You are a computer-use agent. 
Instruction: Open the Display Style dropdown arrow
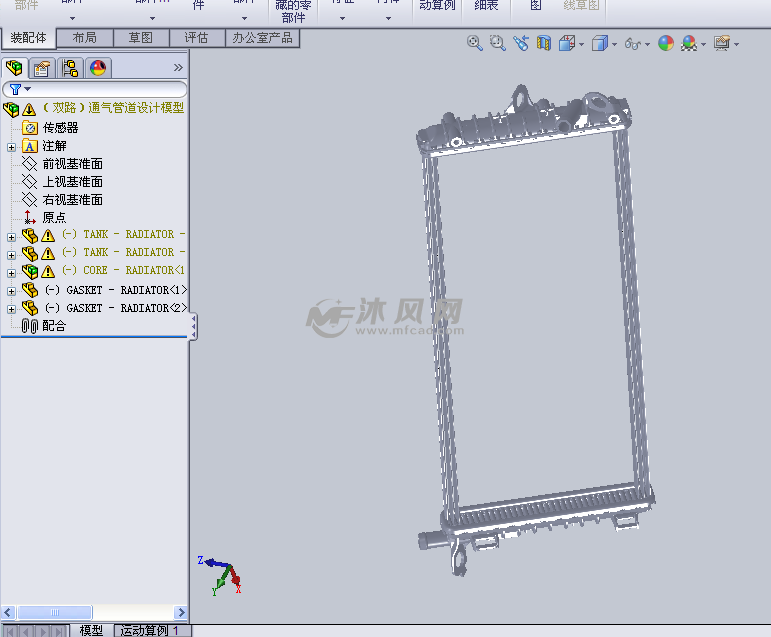pos(615,44)
